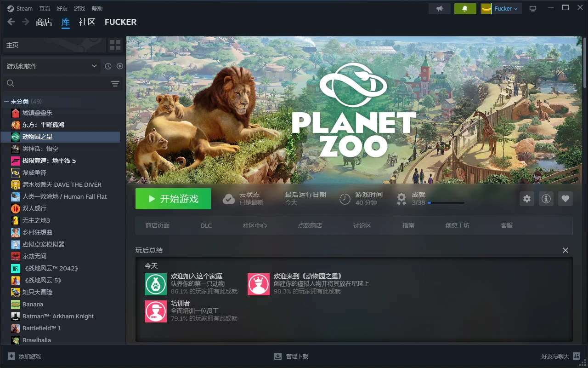588x368 pixels.
Task: Collapse the 未分类 category
Action: tap(6, 101)
